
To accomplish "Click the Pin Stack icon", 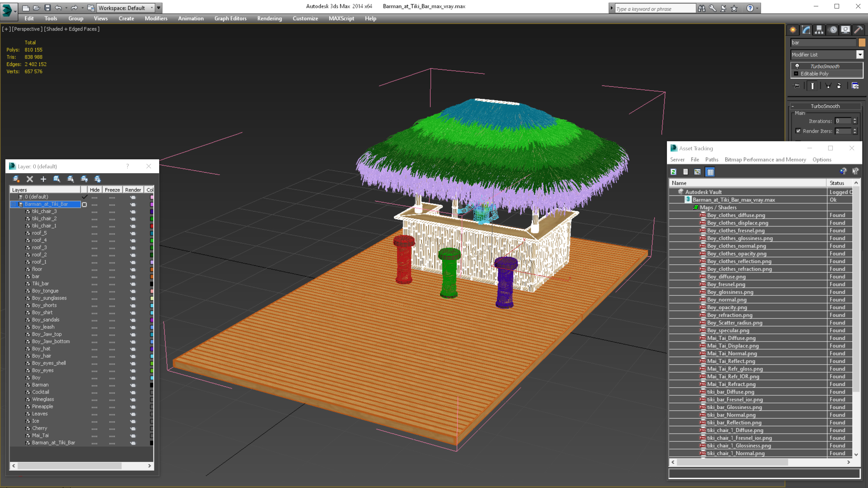I will point(797,86).
